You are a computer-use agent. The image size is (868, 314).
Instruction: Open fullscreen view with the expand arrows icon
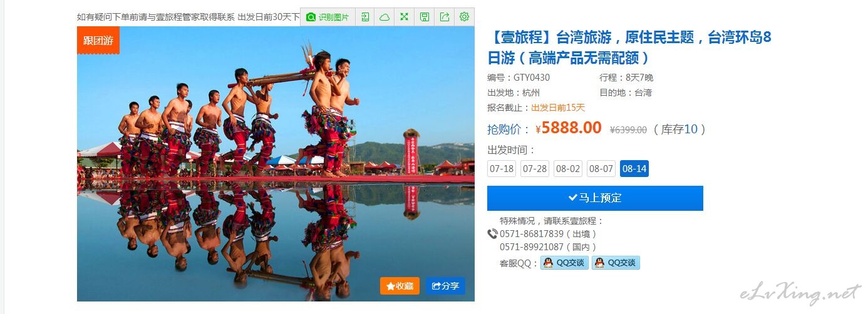pyautogui.click(x=405, y=17)
